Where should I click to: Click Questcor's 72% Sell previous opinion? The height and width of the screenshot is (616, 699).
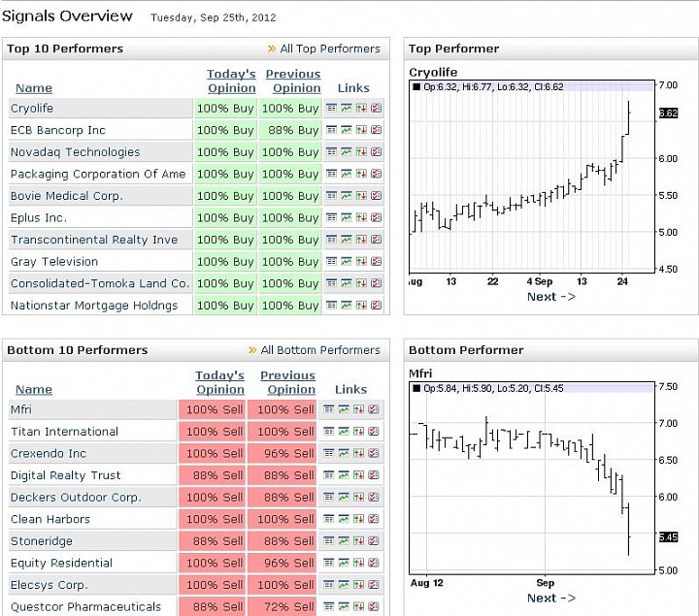(282, 606)
